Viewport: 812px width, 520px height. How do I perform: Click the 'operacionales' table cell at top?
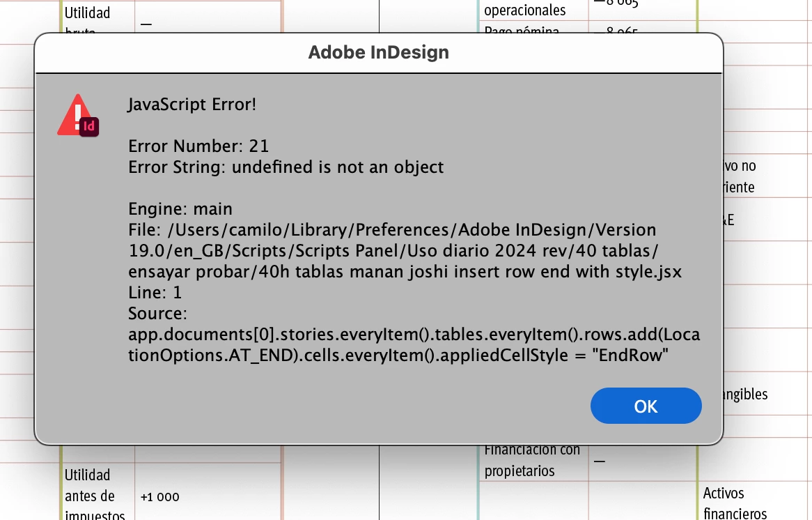pyautogui.click(x=524, y=10)
